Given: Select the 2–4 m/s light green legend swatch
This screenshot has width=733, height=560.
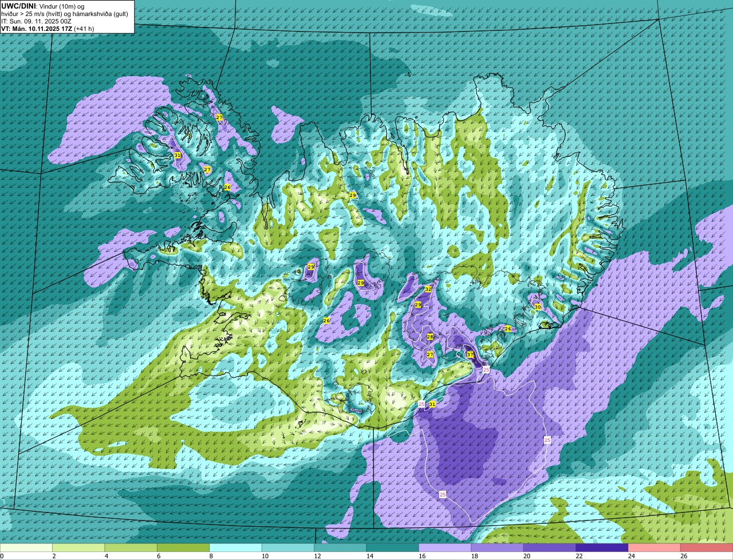Looking at the screenshot, I should click(x=78, y=547).
